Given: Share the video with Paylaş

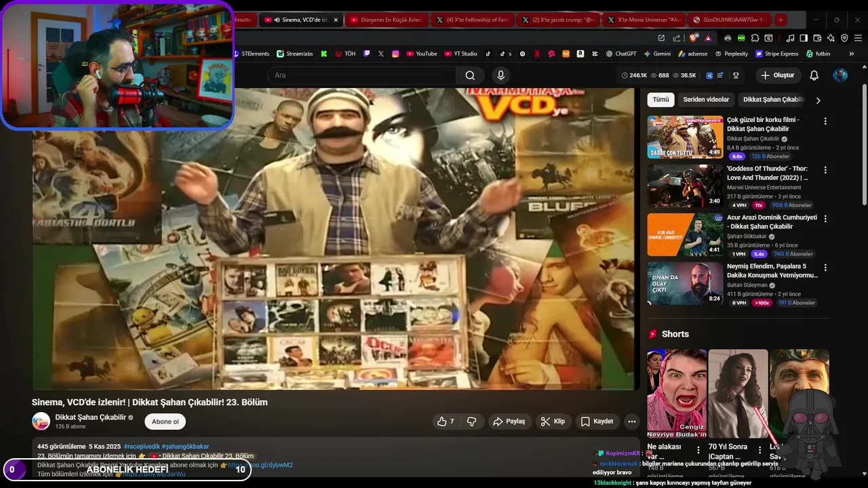Looking at the screenshot, I should pos(509,422).
